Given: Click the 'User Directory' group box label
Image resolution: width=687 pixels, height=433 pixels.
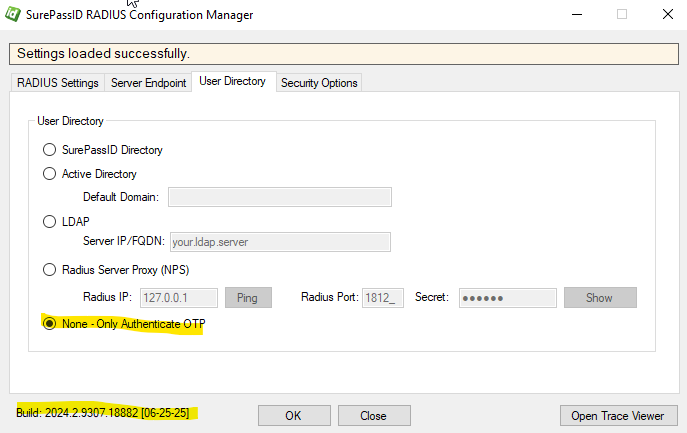Looking at the screenshot, I should click(70, 121).
